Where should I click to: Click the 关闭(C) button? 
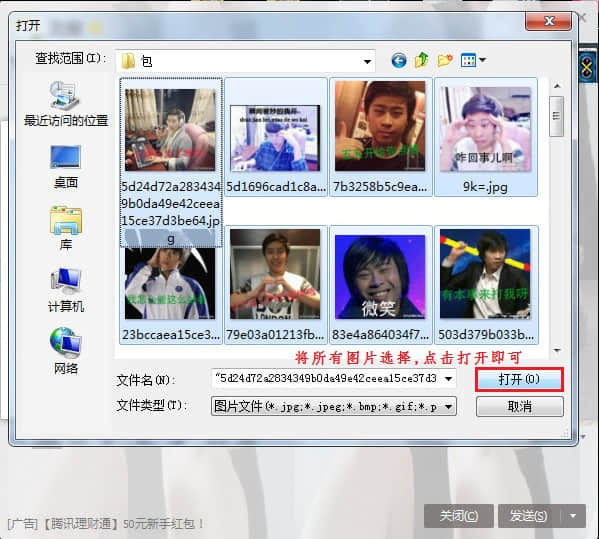(458, 516)
